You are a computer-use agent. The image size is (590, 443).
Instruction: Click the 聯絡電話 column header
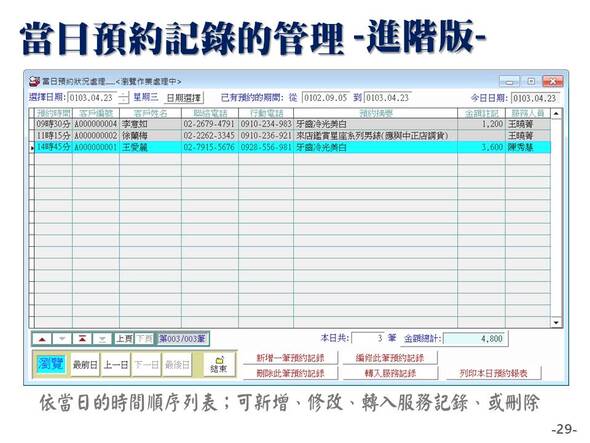(x=210, y=113)
